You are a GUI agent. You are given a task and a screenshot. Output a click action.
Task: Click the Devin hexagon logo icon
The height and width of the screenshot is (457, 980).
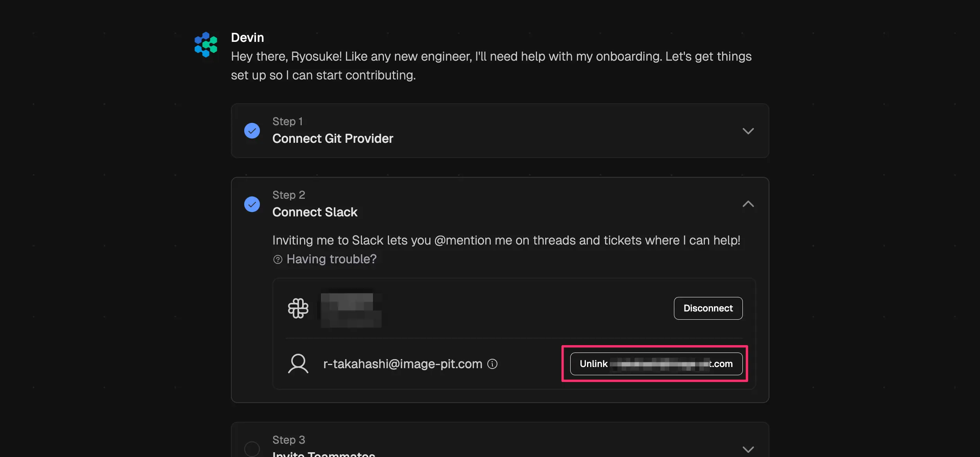(206, 45)
